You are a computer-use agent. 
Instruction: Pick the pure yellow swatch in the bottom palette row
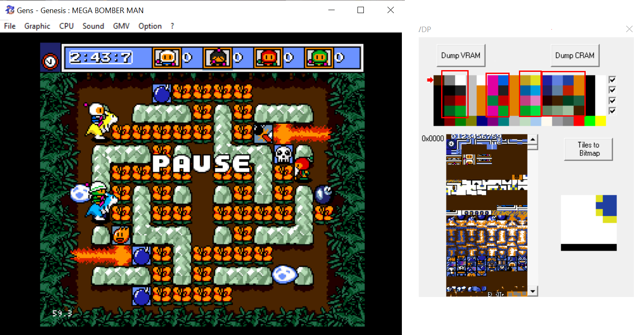(600, 121)
